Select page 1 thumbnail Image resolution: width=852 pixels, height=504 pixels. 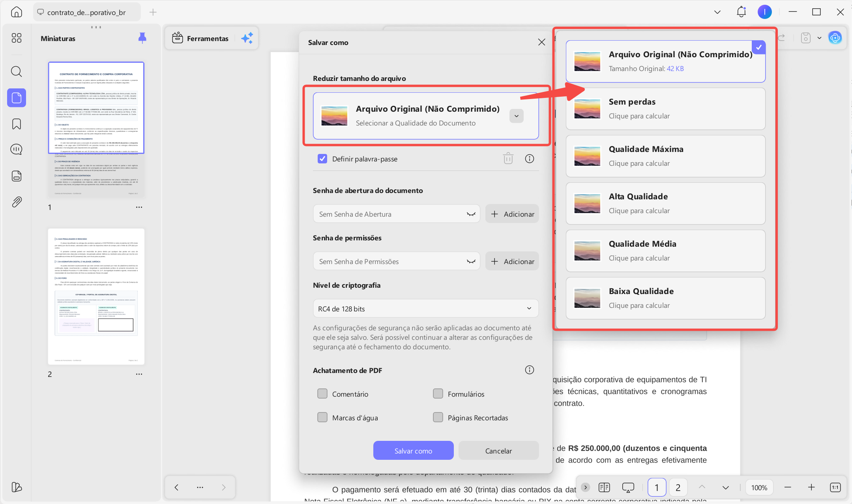(96, 129)
